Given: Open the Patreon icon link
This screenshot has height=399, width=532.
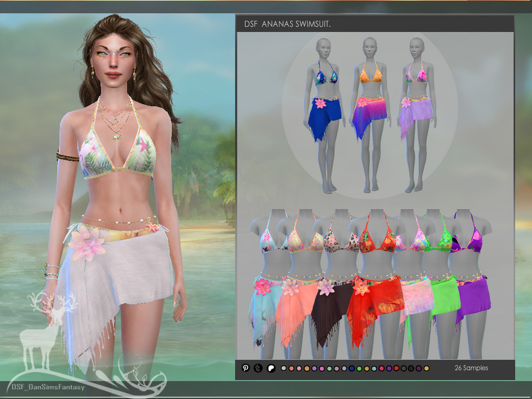Looking at the screenshot, I should 271,368.
